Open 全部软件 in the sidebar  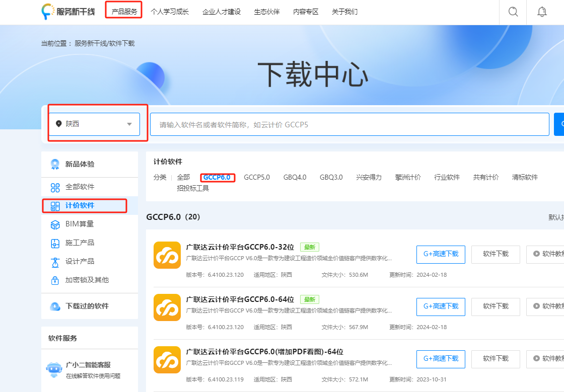(x=90, y=187)
